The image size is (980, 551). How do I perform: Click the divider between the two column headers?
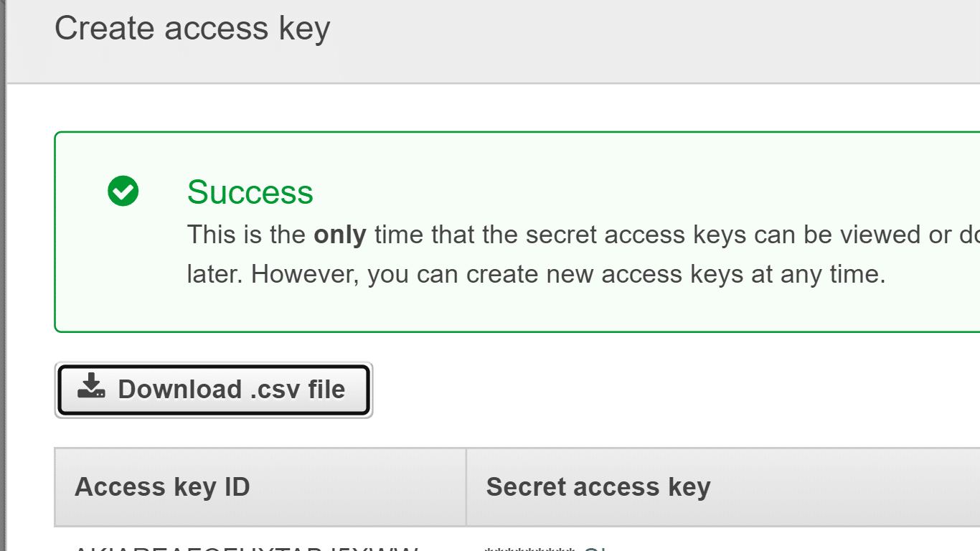click(x=466, y=487)
